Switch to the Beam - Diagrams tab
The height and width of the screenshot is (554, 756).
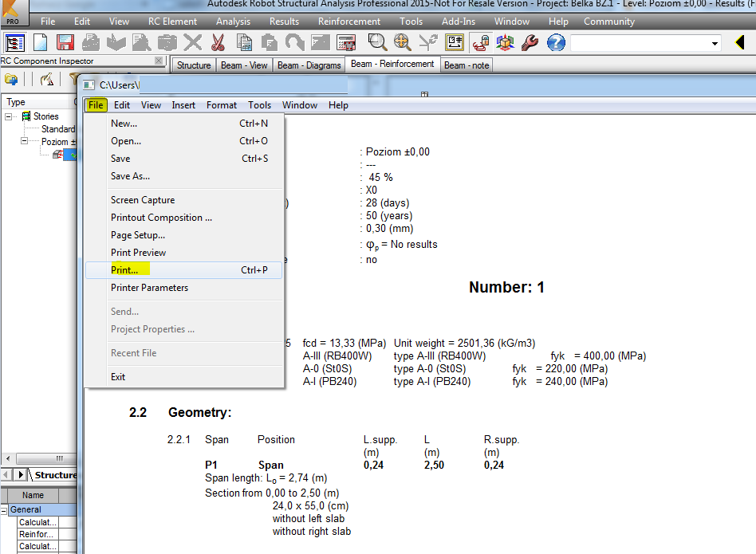[x=309, y=65]
